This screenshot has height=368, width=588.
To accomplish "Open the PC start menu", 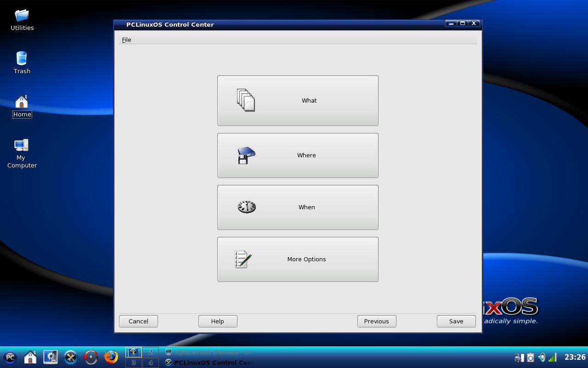I will (10, 357).
